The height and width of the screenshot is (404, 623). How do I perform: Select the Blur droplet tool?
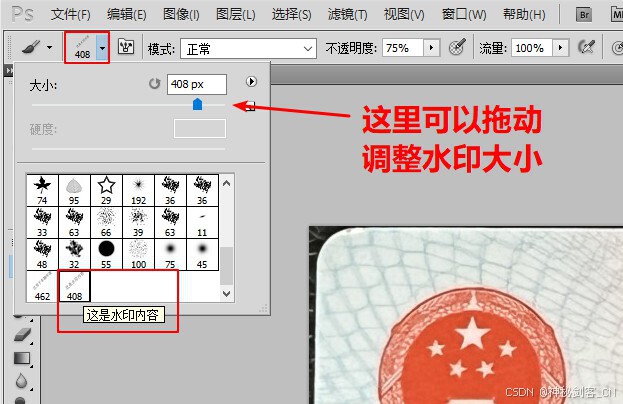point(21,381)
